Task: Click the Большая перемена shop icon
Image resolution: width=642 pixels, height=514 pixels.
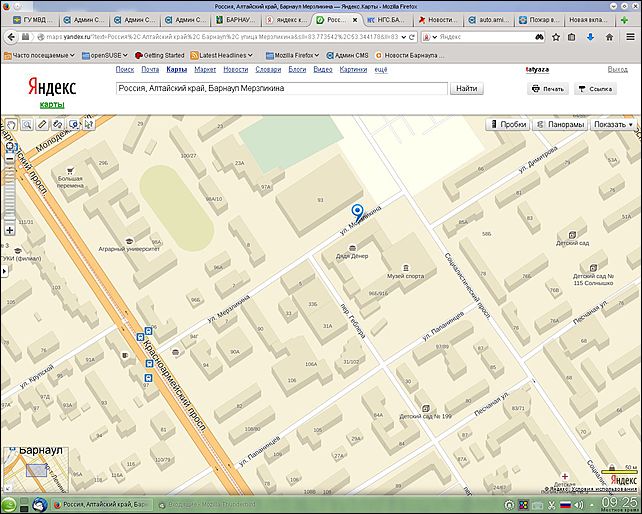Action: click(x=70, y=171)
